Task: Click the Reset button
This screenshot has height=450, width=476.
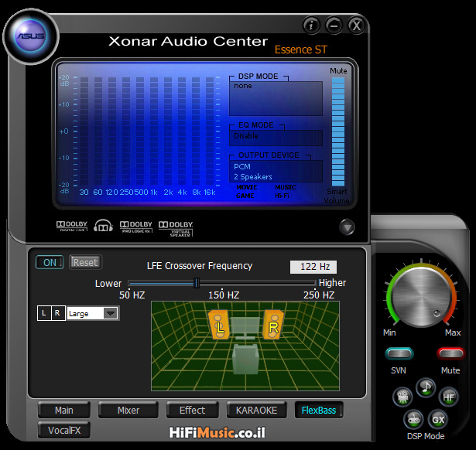Action: [85, 262]
